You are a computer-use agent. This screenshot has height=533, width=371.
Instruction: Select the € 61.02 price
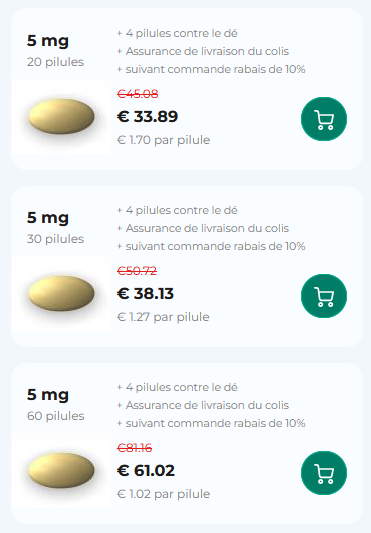(146, 470)
